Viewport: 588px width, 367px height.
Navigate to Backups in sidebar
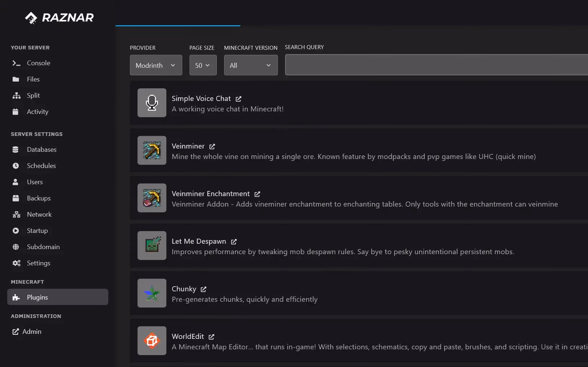pos(58,198)
